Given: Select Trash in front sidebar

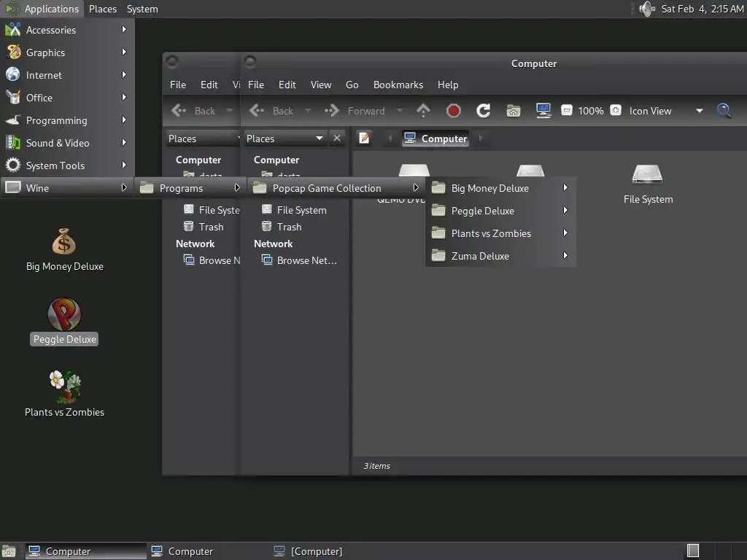Looking at the screenshot, I should point(282,227).
